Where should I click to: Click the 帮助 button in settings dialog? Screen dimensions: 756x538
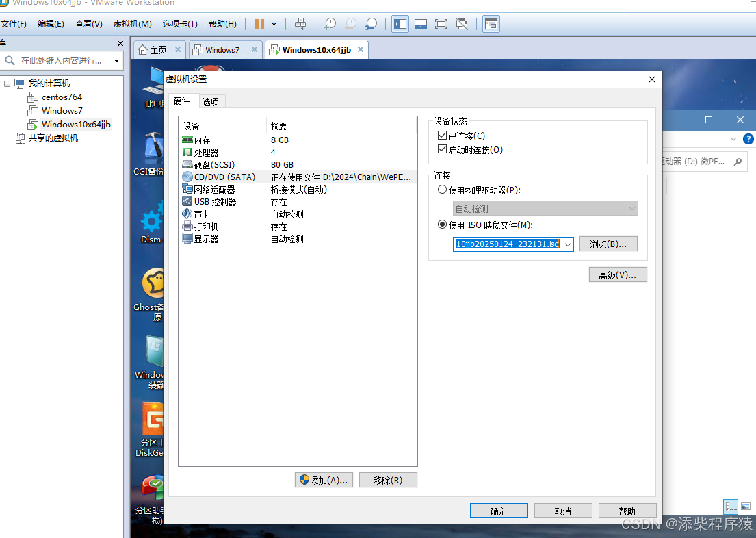coord(627,511)
